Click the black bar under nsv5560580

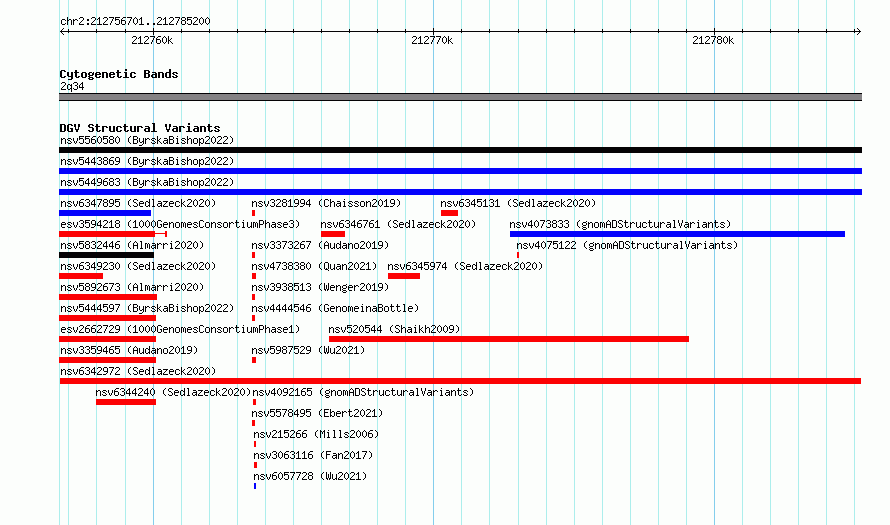pos(460,150)
